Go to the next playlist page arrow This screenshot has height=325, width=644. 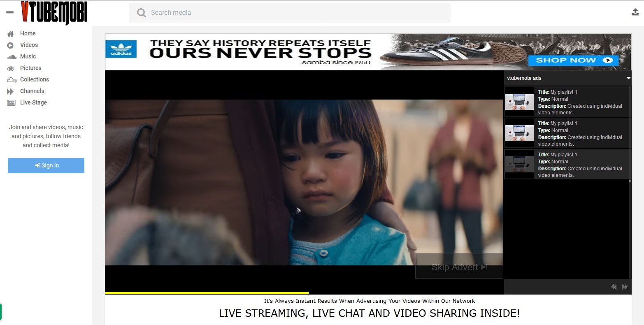click(x=625, y=287)
